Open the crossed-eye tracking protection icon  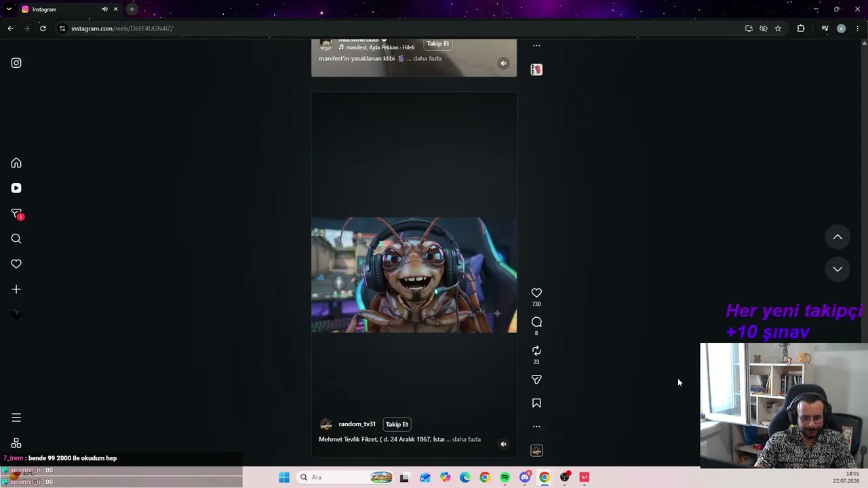tap(764, 28)
